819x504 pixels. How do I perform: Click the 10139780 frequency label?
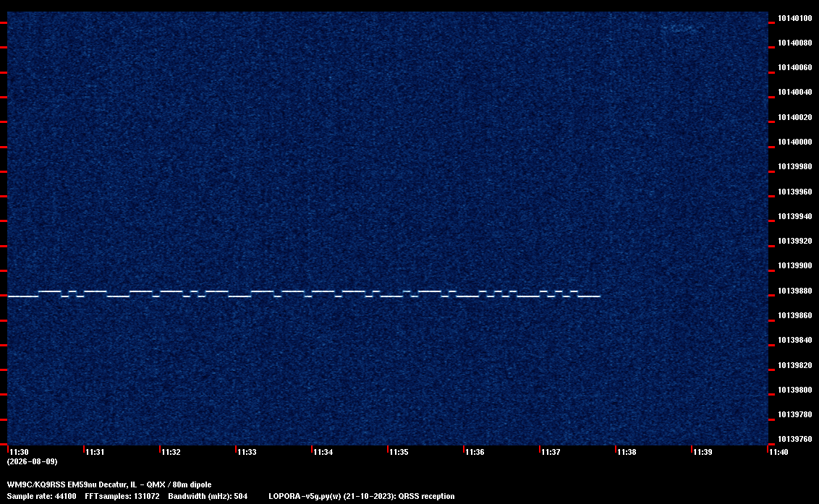794,414
